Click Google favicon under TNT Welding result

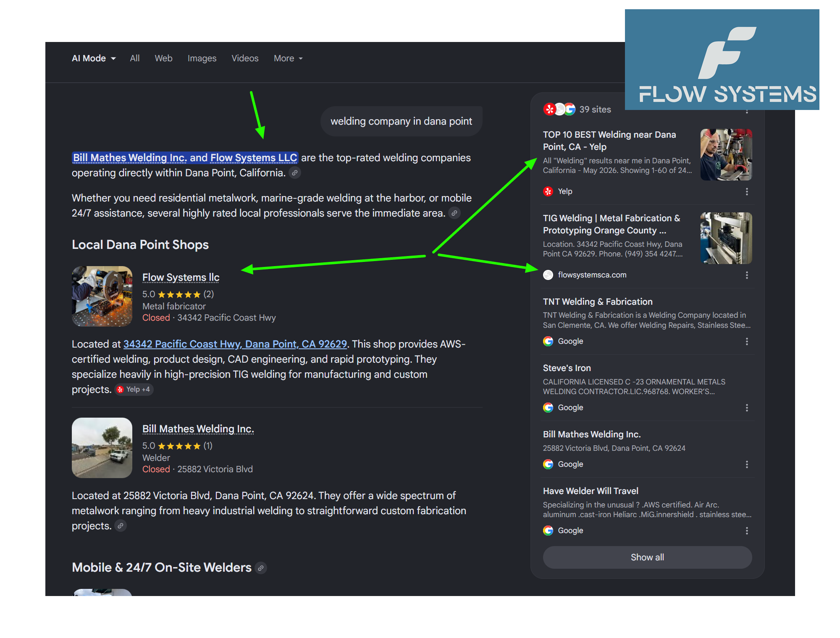pos(548,341)
